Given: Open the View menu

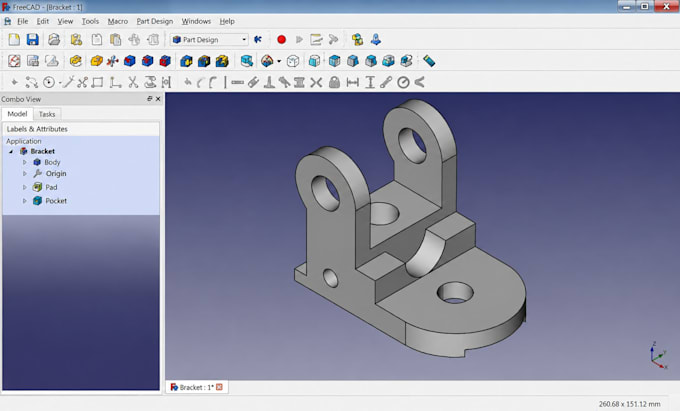Looking at the screenshot, I should pyautogui.click(x=65, y=21).
